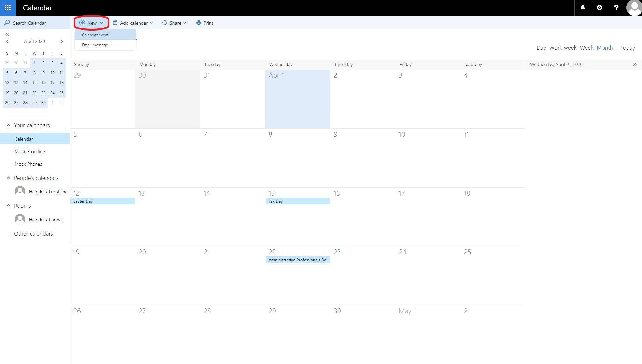Click the Search Calendar field
Screen dimensions: 642x364
point(37,23)
